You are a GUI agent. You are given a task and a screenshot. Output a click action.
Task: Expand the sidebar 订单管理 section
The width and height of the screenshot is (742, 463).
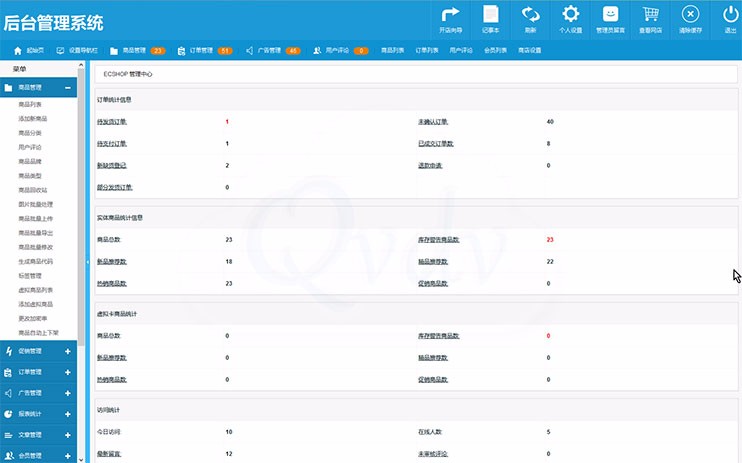pos(68,372)
